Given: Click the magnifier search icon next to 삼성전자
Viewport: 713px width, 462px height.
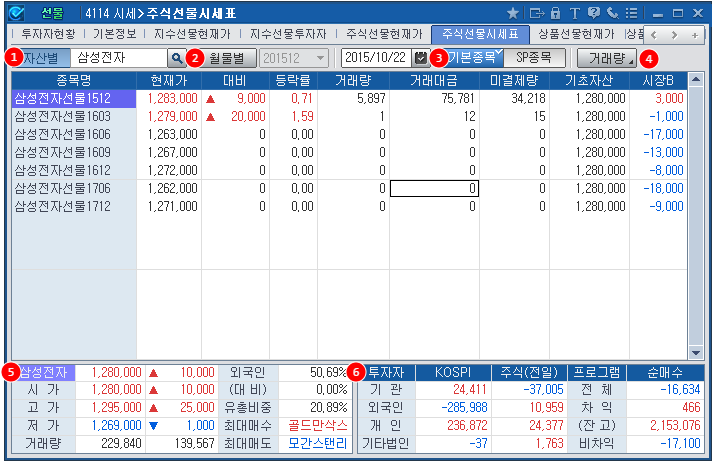Looking at the screenshot, I should tap(176, 58).
